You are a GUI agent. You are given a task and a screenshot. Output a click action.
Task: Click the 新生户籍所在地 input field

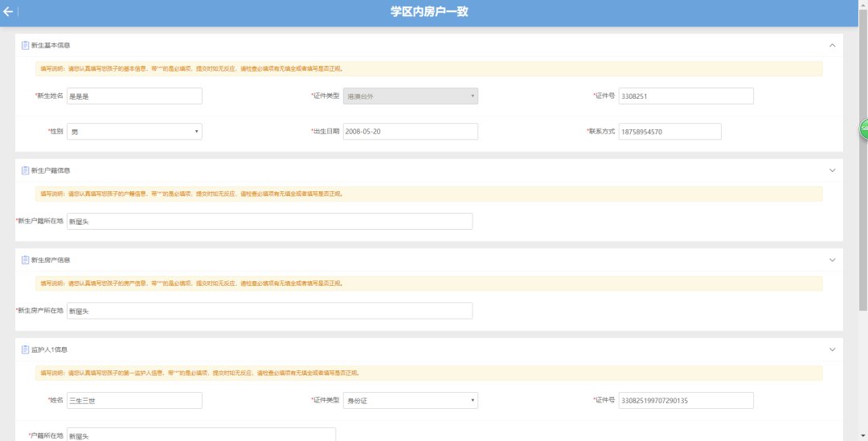[269, 222]
